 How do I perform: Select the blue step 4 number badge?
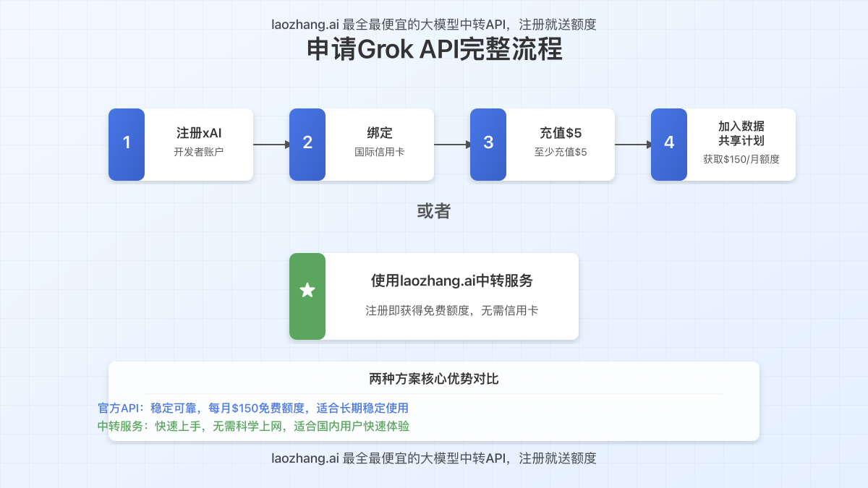(x=669, y=145)
